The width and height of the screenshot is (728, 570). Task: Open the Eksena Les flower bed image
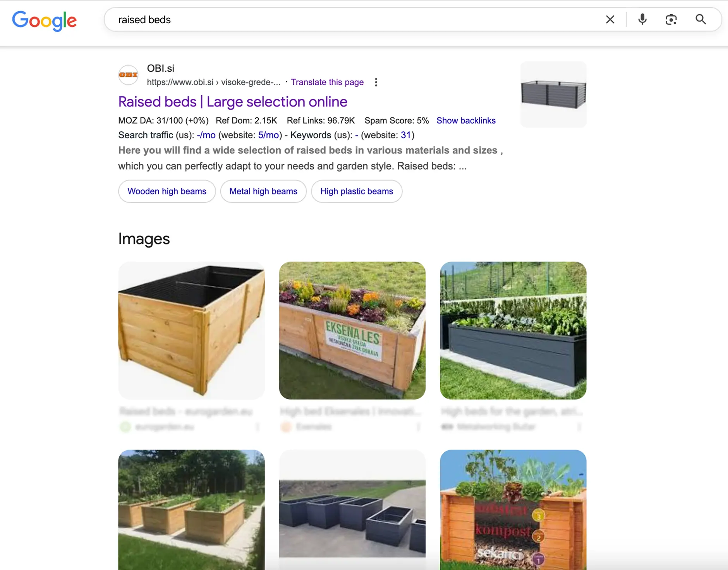click(x=352, y=330)
